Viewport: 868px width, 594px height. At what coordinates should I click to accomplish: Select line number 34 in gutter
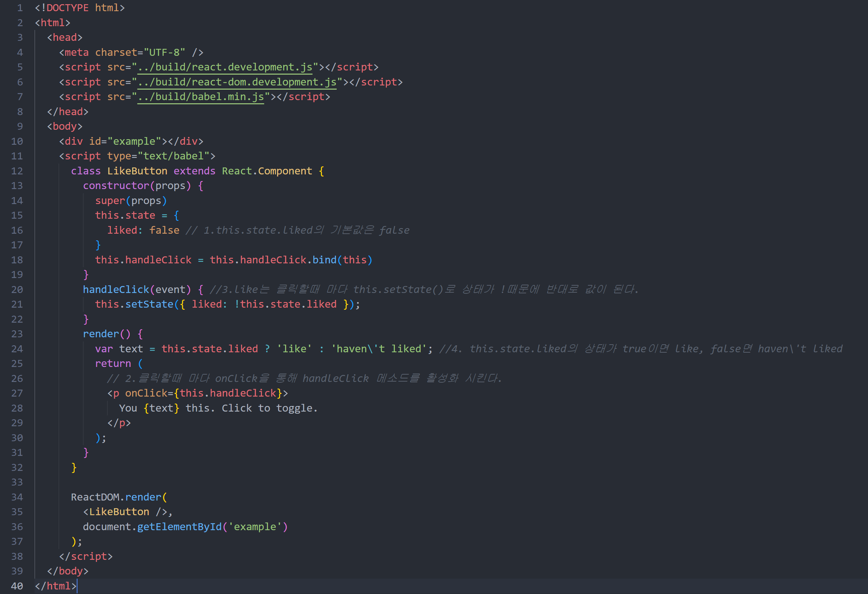[x=17, y=497]
